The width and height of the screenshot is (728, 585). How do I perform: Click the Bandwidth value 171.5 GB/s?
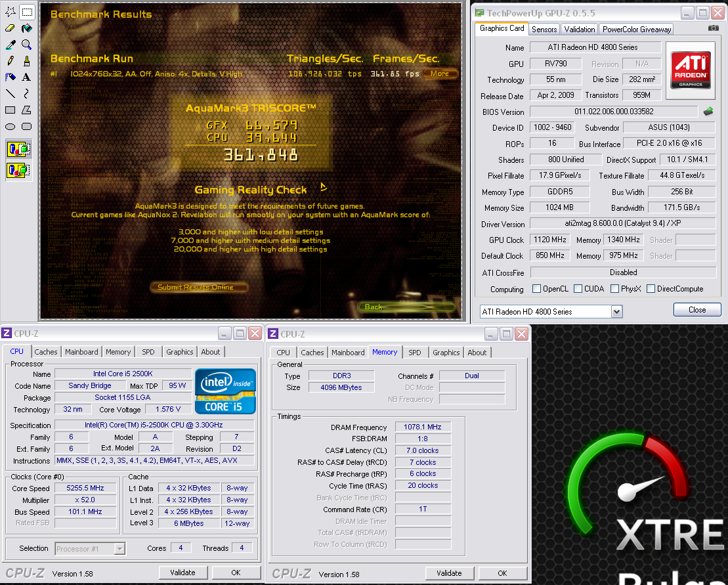coord(681,207)
